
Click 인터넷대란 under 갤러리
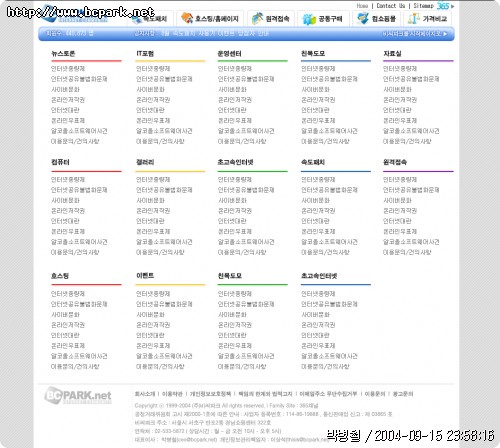[150, 221]
